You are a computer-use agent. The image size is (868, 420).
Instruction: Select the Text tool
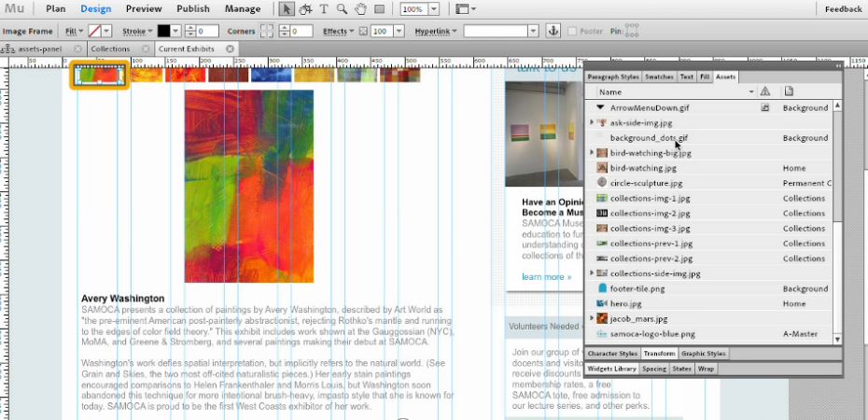(x=324, y=8)
